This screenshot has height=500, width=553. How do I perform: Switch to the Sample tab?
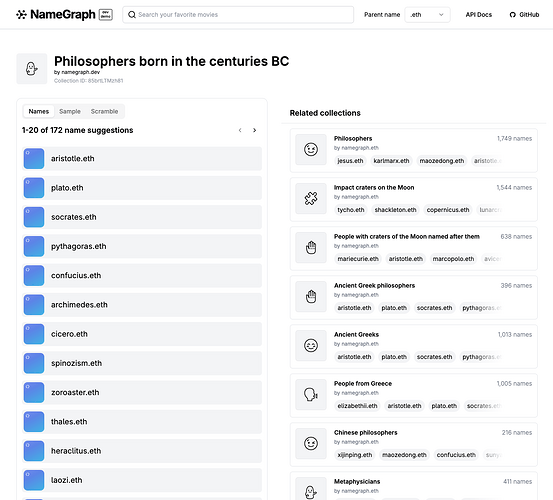point(70,111)
